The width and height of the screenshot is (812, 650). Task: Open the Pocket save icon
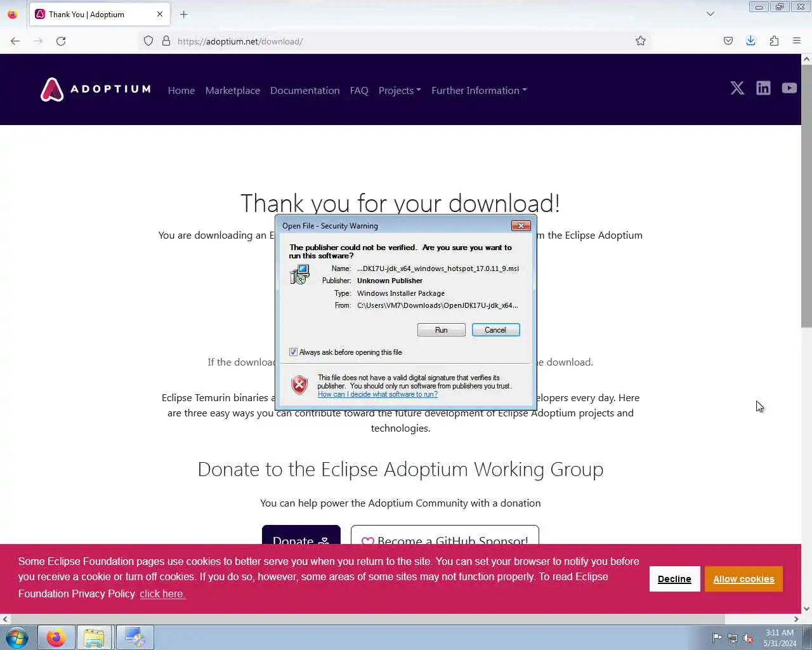(x=728, y=41)
